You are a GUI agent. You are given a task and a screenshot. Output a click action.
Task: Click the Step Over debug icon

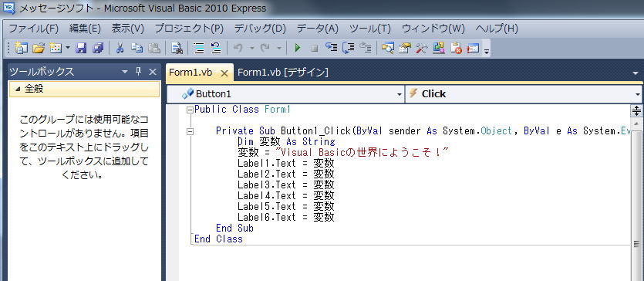(x=349, y=49)
